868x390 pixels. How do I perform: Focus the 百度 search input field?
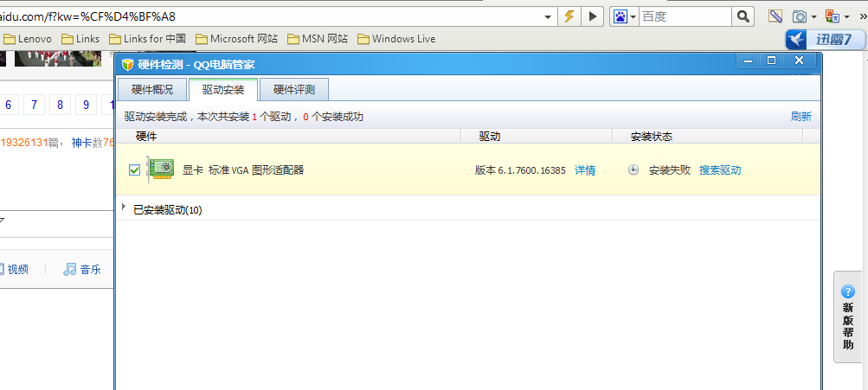[x=685, y=16]
